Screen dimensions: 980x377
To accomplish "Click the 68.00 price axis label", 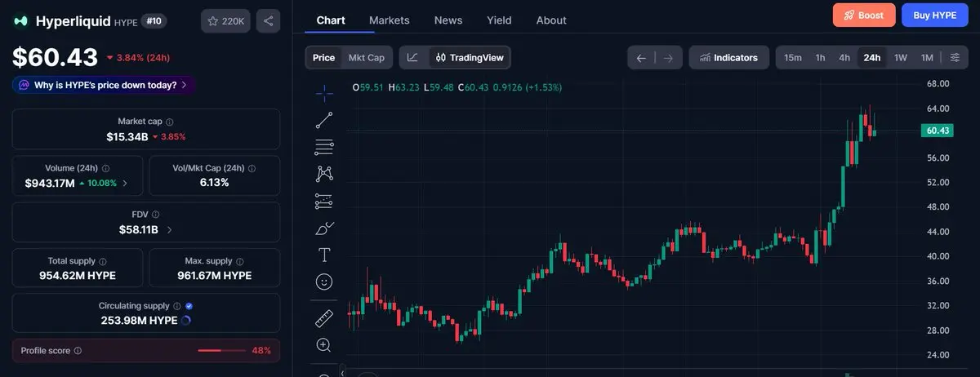I will tap(938, 84).
